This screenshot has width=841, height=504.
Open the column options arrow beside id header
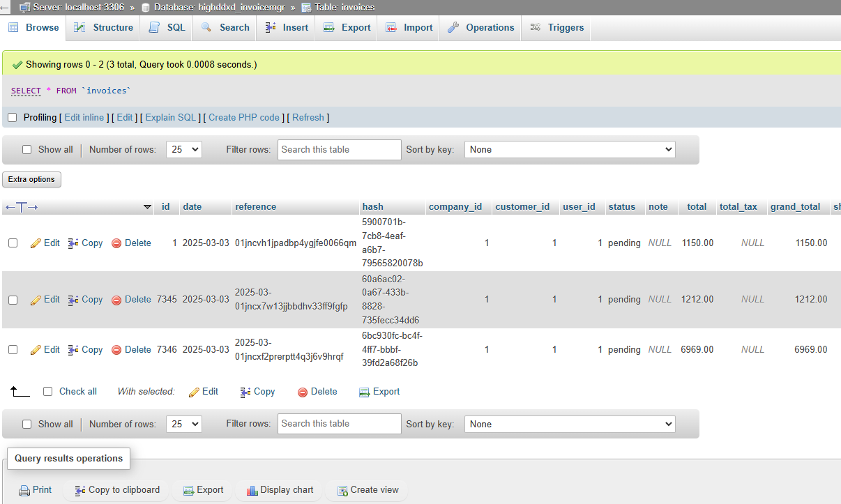coord(147,207)
